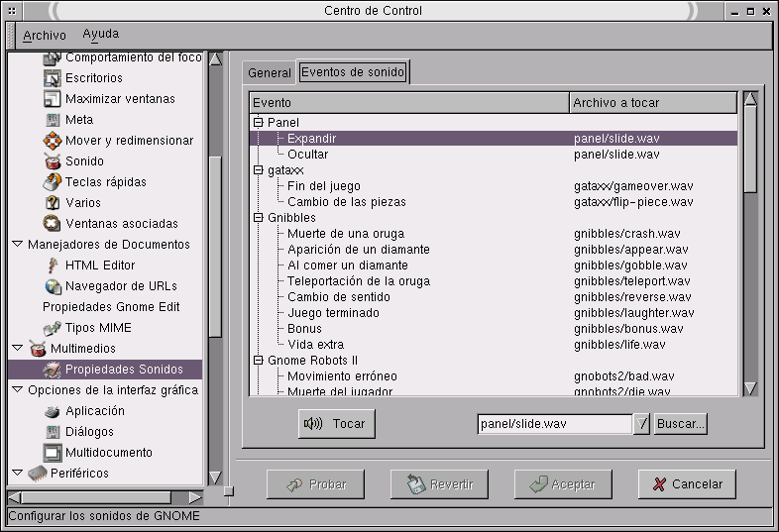Click the Comportamiento del foco icon

point(53,58)
